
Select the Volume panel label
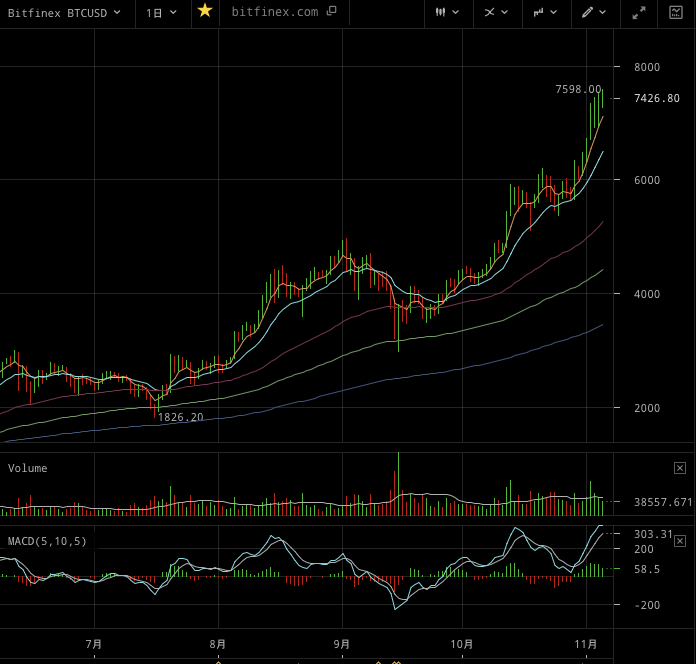coord(28,468)
